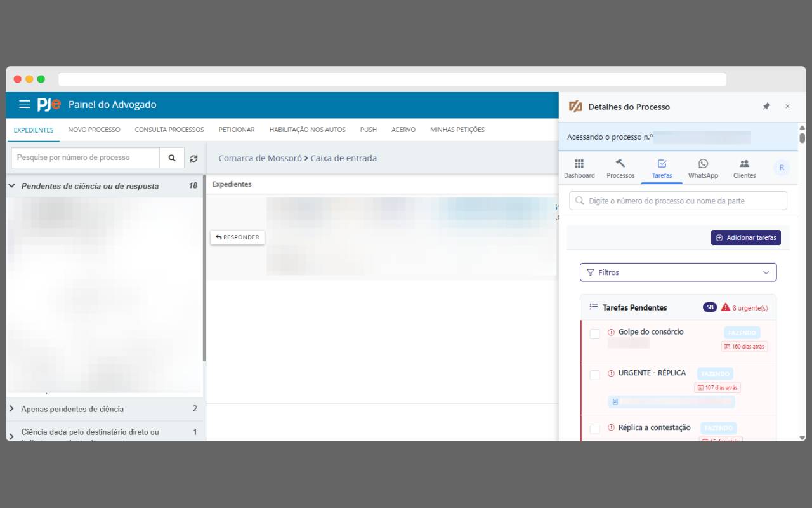
Task: Open the PJe hamburger menu
Action: point(24,105)
